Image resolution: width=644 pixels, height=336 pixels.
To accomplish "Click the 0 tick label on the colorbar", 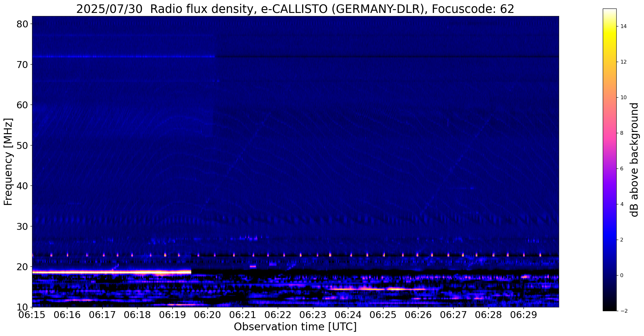I will click(x=621, y=275).
